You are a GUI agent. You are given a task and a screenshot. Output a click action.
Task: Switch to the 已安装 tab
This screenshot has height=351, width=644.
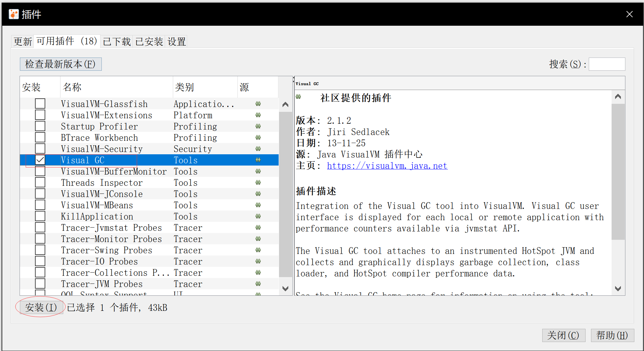[x=149, y=41]
